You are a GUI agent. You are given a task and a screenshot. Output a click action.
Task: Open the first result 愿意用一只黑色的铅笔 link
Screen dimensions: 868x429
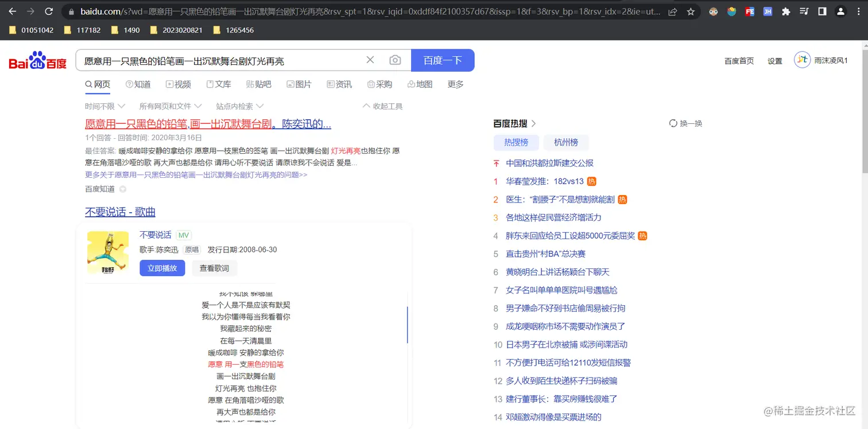point(208,123)
